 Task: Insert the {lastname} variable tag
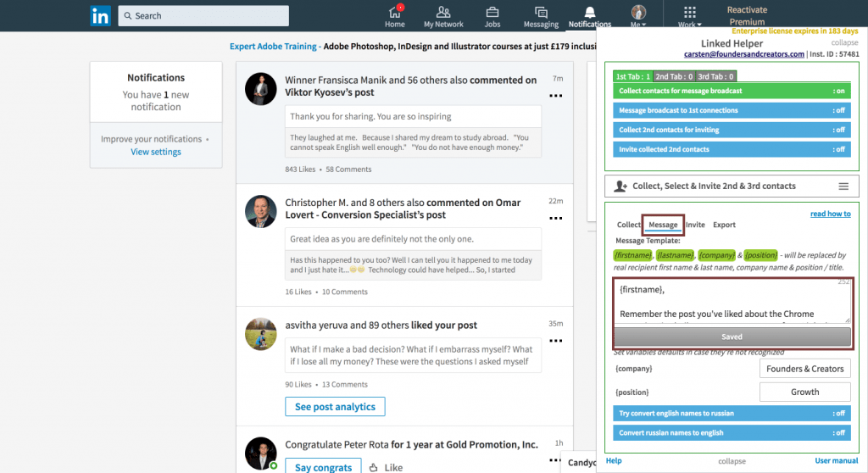675,255
